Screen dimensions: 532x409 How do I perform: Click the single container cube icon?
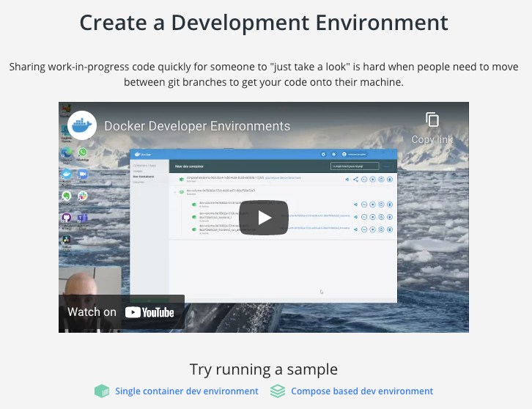coord(102,391)
